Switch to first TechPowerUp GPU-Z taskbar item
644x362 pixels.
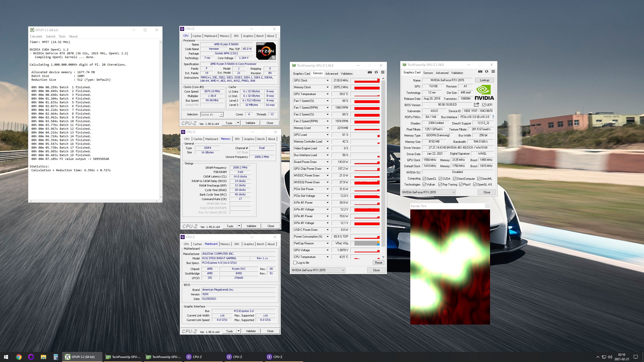click(x=123, y=357)
